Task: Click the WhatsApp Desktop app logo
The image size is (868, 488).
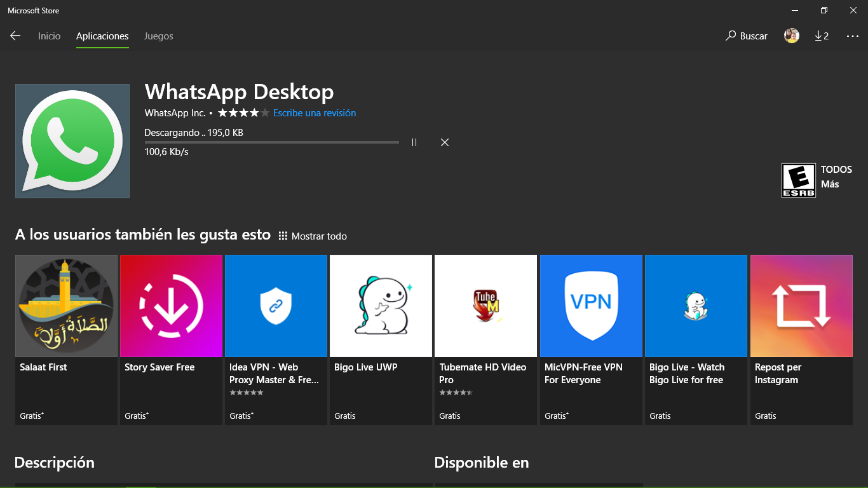Action: point(72,141)
